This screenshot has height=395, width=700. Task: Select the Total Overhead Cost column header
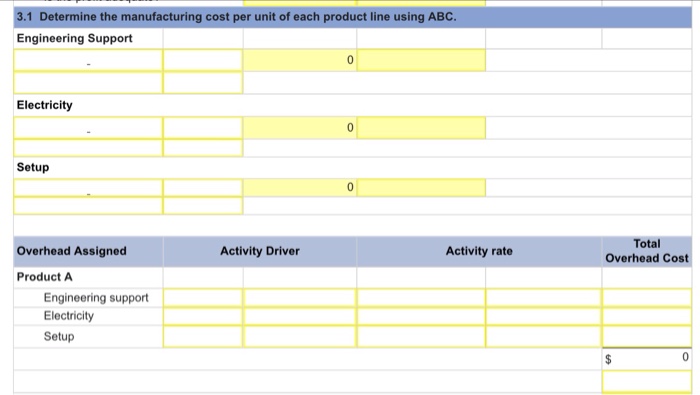pyautogui.click(x=647, y=251)
